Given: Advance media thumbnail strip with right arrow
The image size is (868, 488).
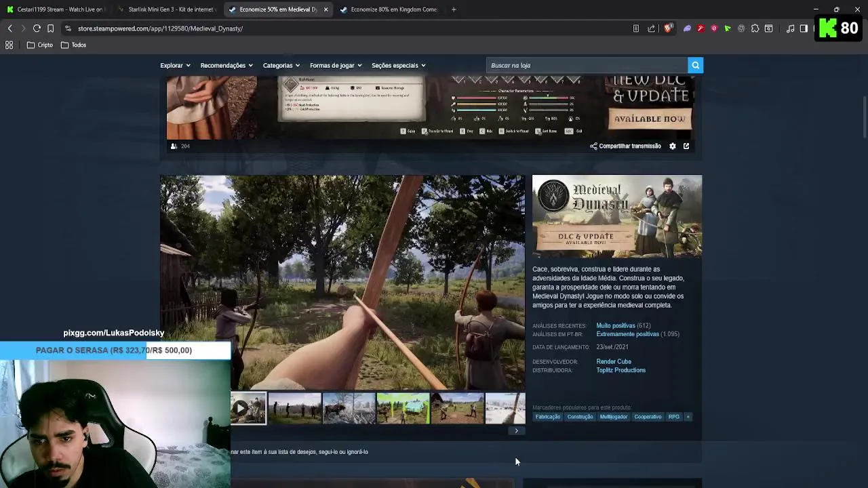Looking at the screenshot, I should (516, 431).
